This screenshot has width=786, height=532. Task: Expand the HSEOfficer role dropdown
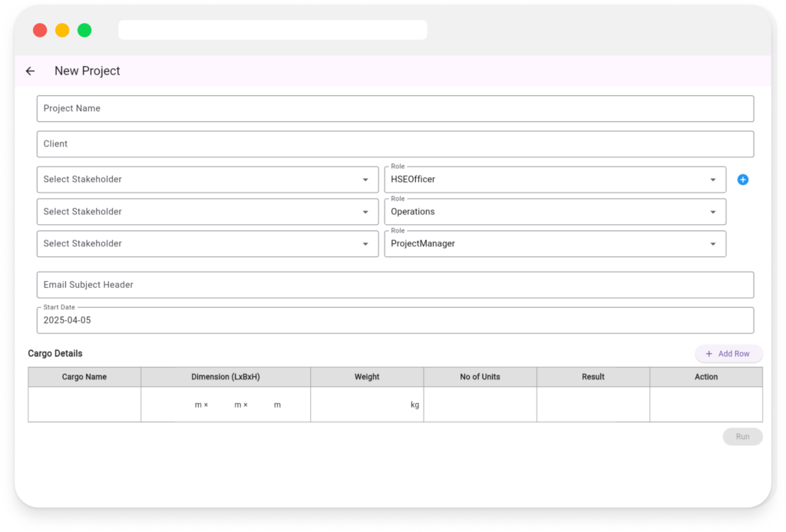coord(554,180)
